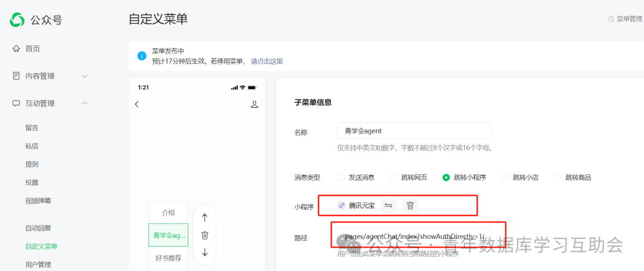This screenshot has height=271, width=644.
Task: Click the 请点击这里 link
Action: pyautogui.click(x=267, y=61)
